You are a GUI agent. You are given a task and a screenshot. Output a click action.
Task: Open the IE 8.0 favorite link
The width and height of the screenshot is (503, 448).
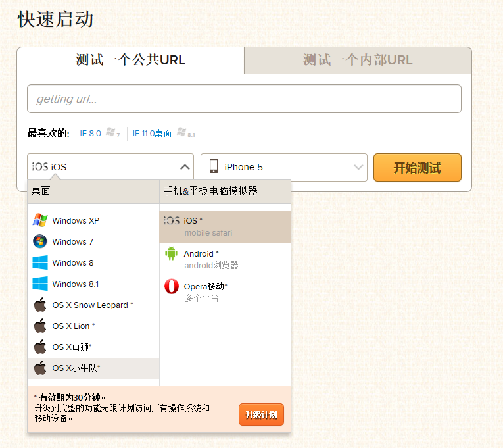[x=91, y=133]
